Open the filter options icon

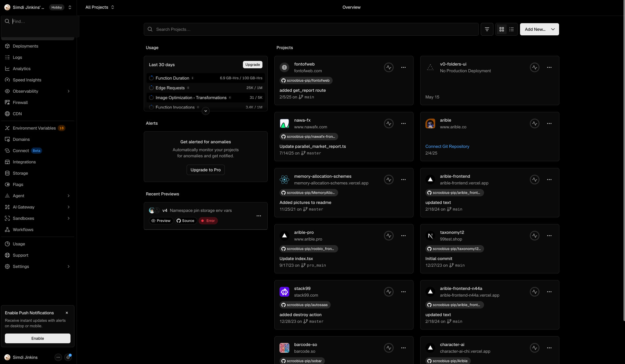pos(487,29)
